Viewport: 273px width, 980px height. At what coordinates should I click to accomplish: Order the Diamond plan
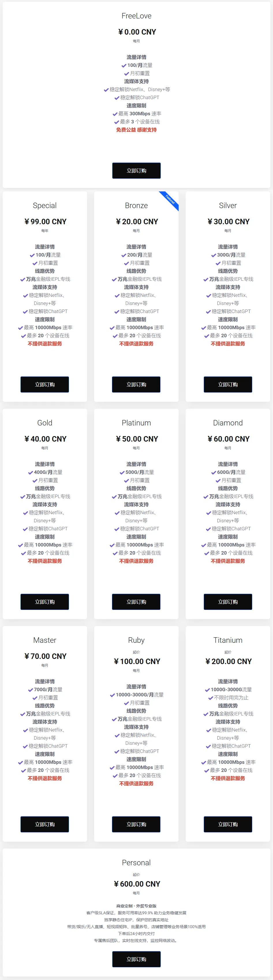(x=228, y=602)
